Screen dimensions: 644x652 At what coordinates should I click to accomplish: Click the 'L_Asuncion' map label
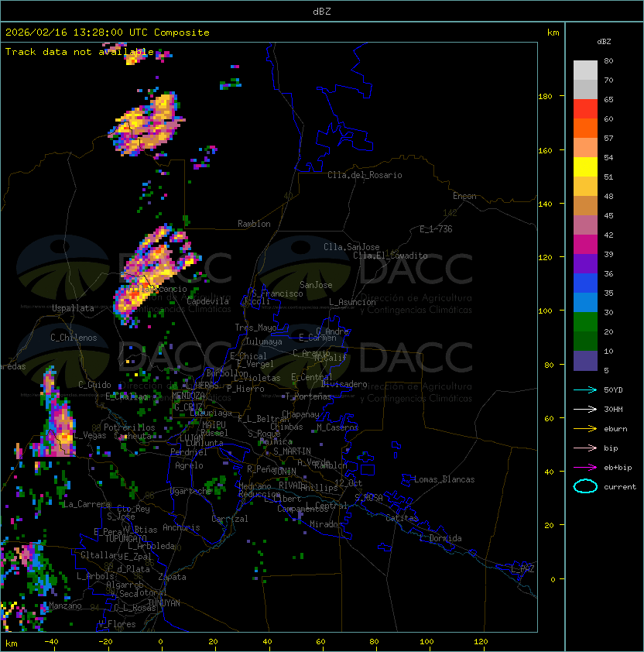[x=352, y=302]
